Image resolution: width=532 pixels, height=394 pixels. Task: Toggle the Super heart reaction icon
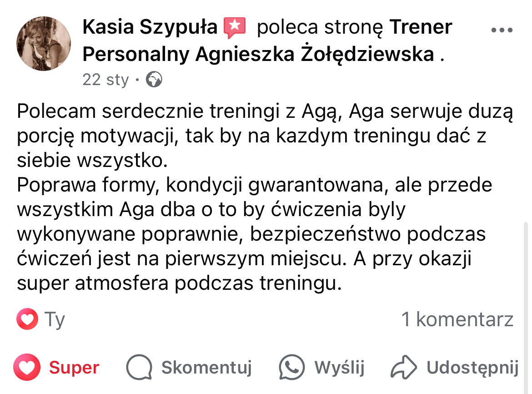click(27, 368)
